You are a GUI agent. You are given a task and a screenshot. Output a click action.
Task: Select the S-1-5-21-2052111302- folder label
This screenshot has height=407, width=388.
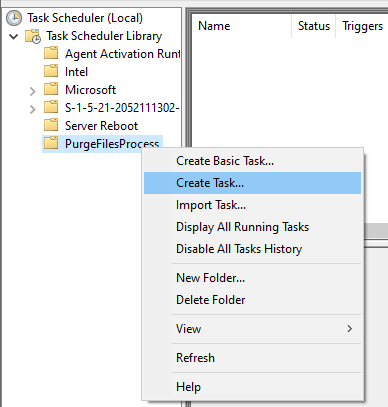click(x=122, y=108)
